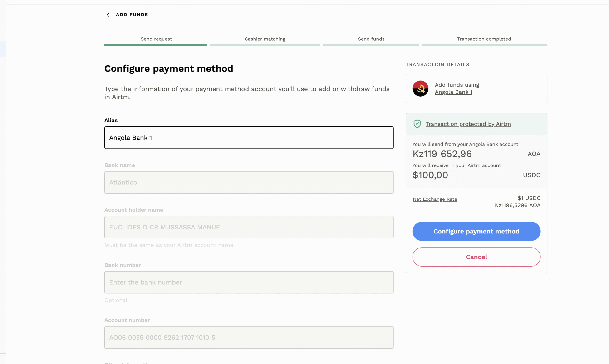Click the TRANSACTION DETAILS label
609x364 pixels.
tap(437, 64)
